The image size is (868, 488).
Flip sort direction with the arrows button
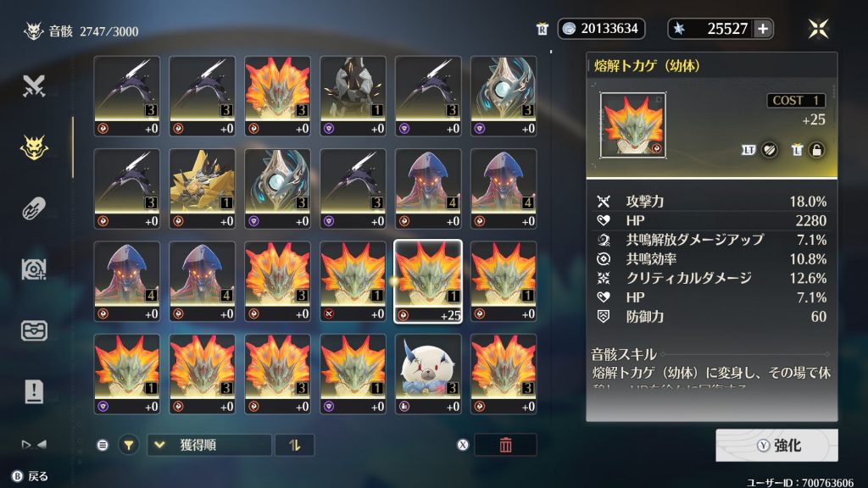click(x=294, y=445)
